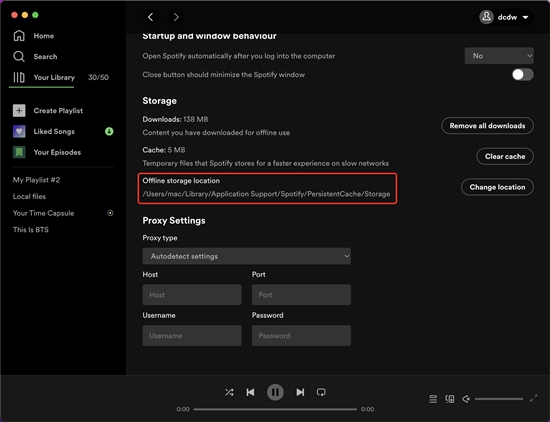Pause playback with the center button
The width and height of the screenshot is (550, 422).
(x=275, y=392)
